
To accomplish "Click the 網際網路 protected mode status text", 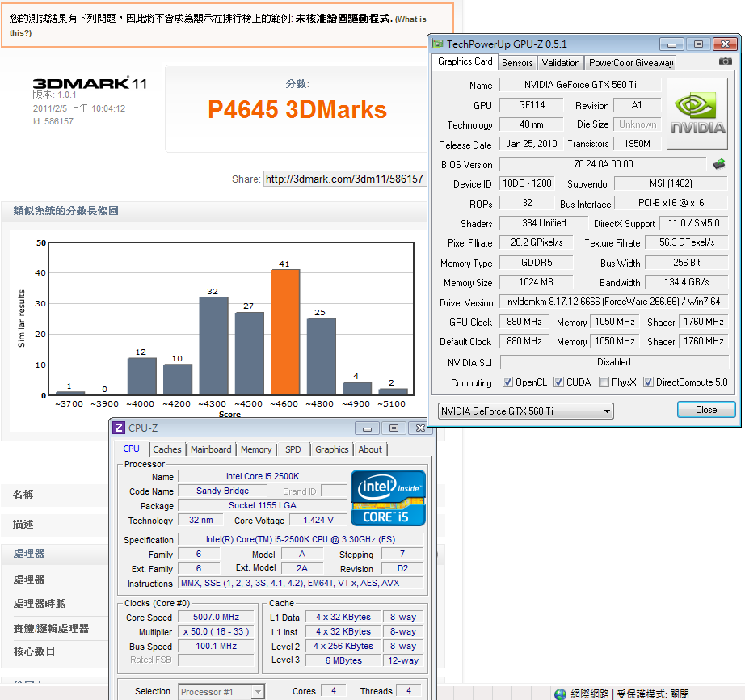I will tap(629, 694).
